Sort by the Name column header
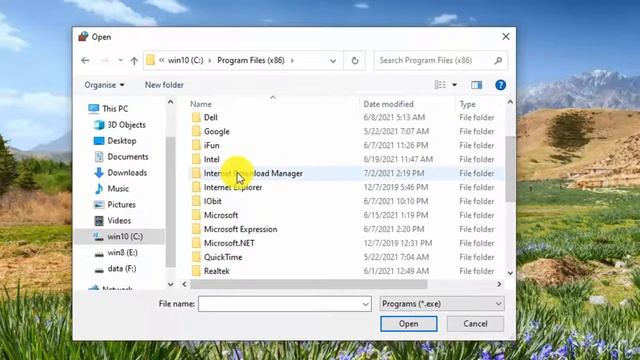640x360 pixels. point(200,104)
